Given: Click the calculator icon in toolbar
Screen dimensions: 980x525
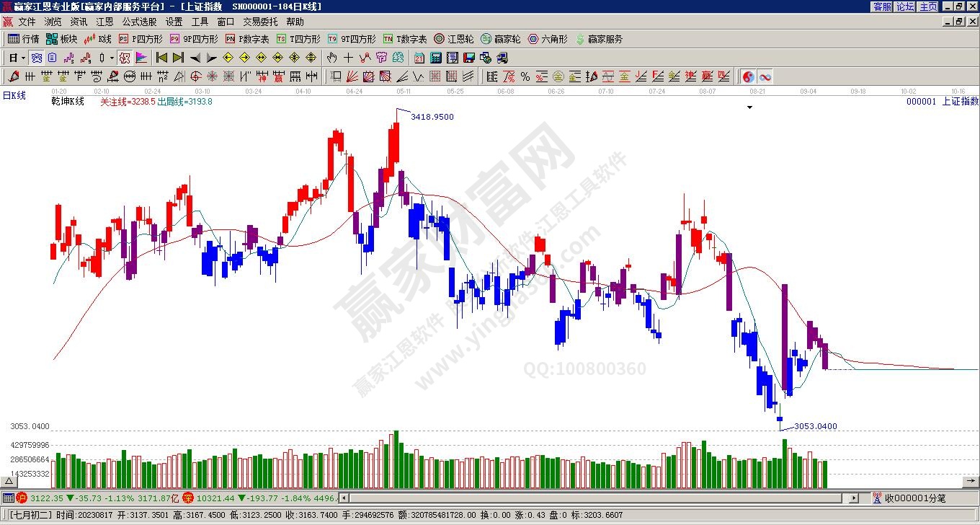Looking at the screenshot, I should pyautogui.click(x=436, y=58).
